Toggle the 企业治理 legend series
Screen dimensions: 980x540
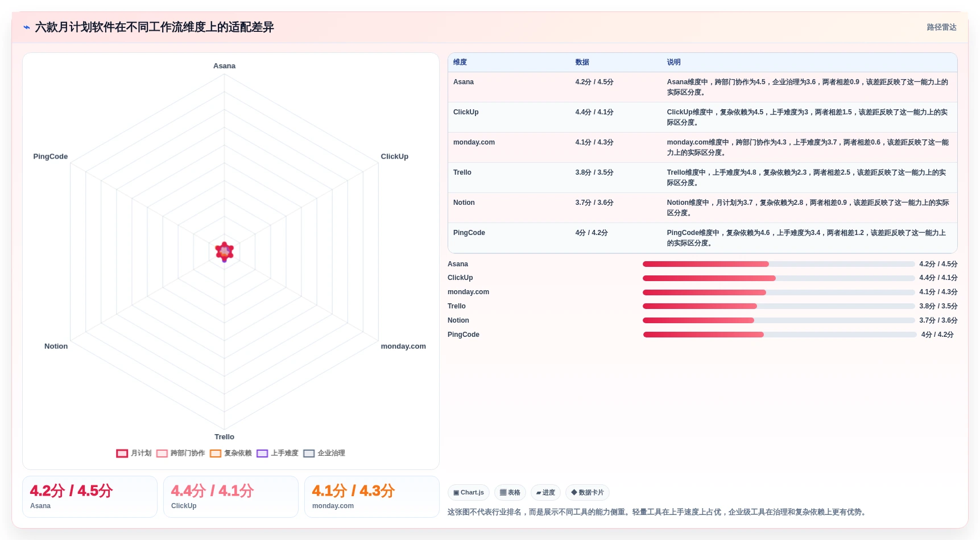coord(324,454)
